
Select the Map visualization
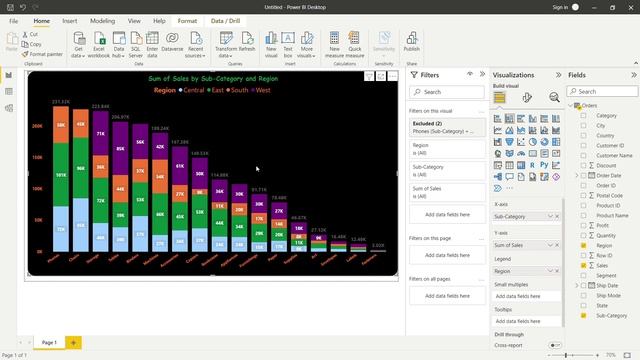[498, 154]
